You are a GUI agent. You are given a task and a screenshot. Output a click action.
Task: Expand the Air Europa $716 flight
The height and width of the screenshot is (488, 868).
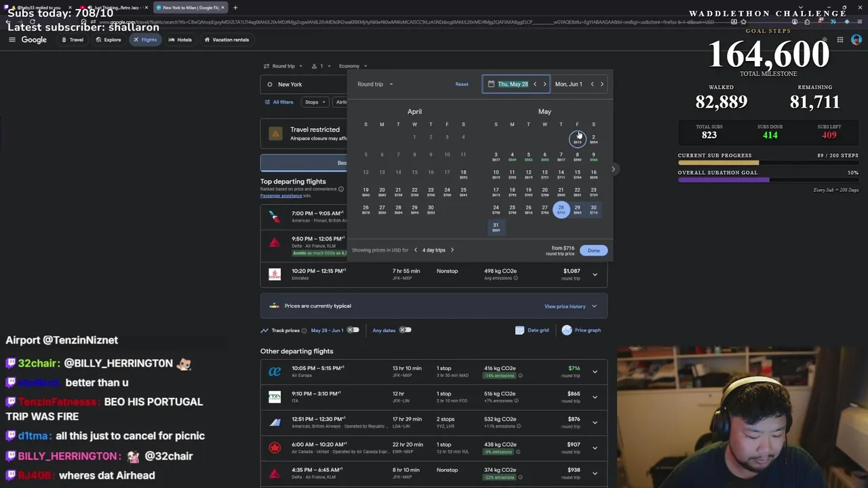pyautogui.click(x=595, y=371)
